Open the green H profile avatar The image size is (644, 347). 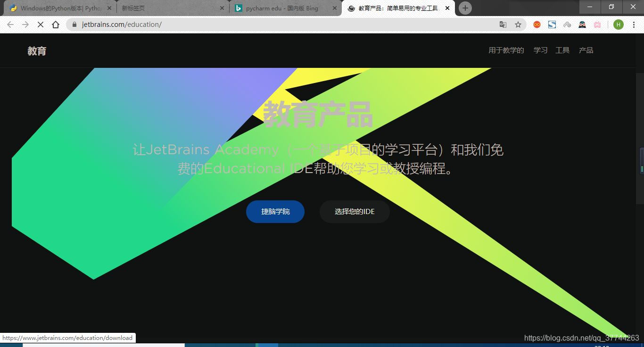[x=619, y=25]
